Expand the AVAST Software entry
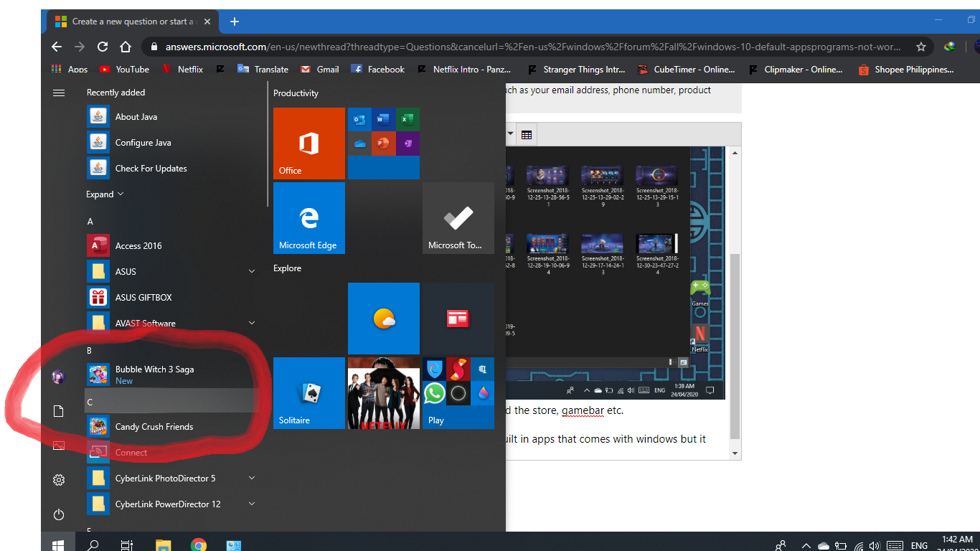This screenshot has height=551, width=980. [x=251, y=323]
